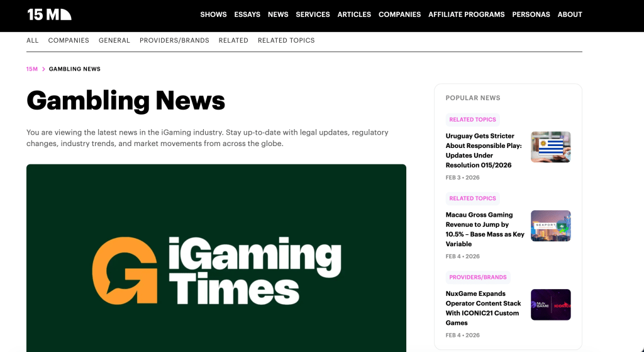The height and width of the screenshot is (352, 644).
Task: Click the 15M logo in the header
Action: pos(49,14)
